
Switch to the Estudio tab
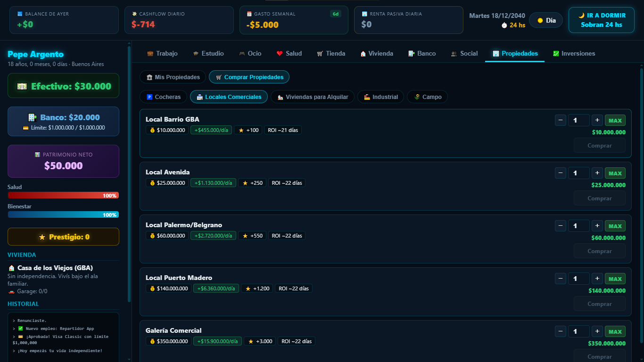click(x=208, y=53)
